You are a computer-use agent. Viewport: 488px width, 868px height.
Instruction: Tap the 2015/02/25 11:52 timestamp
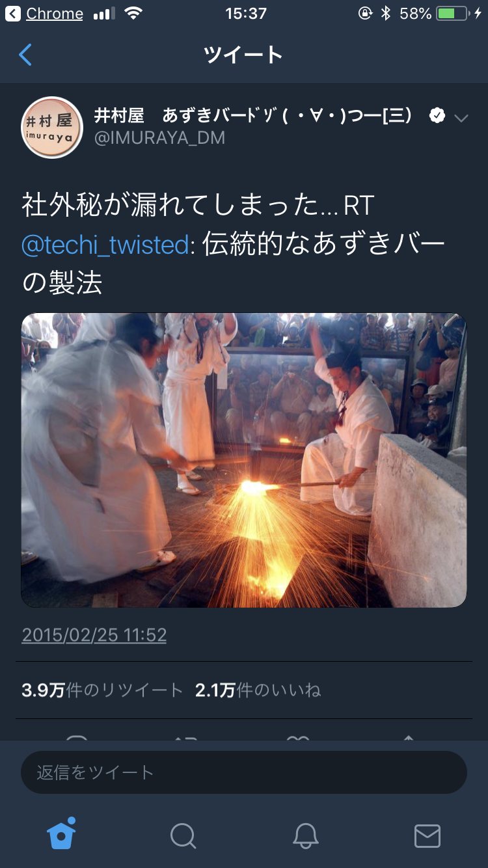(x=94, y=635)
